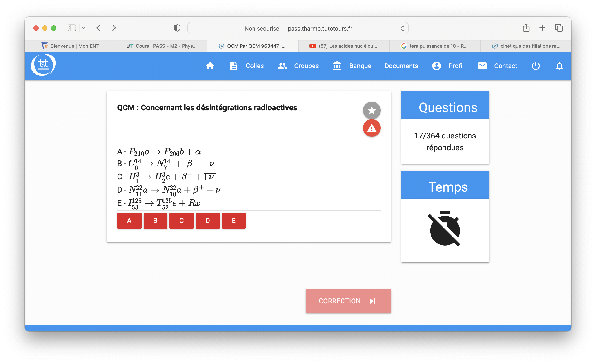Click the power/logout icon
This screenshot has width=596, height=364.
coord(535,66)
